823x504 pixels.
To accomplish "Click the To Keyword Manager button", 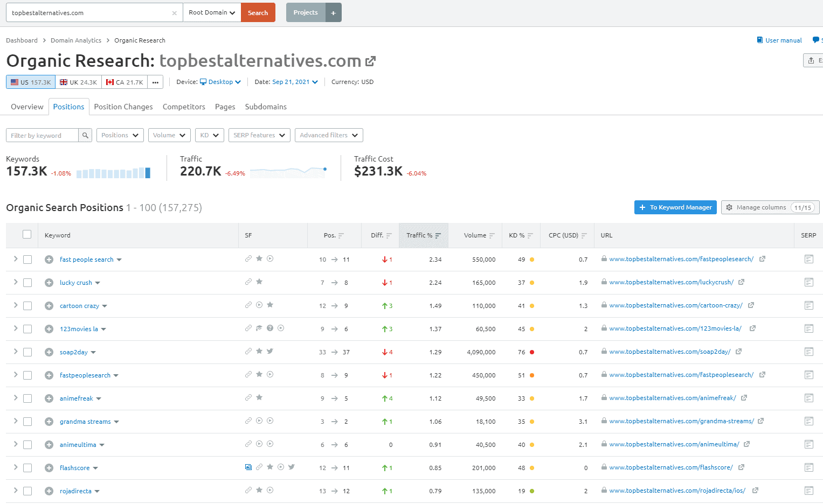I will pos(675,207).
